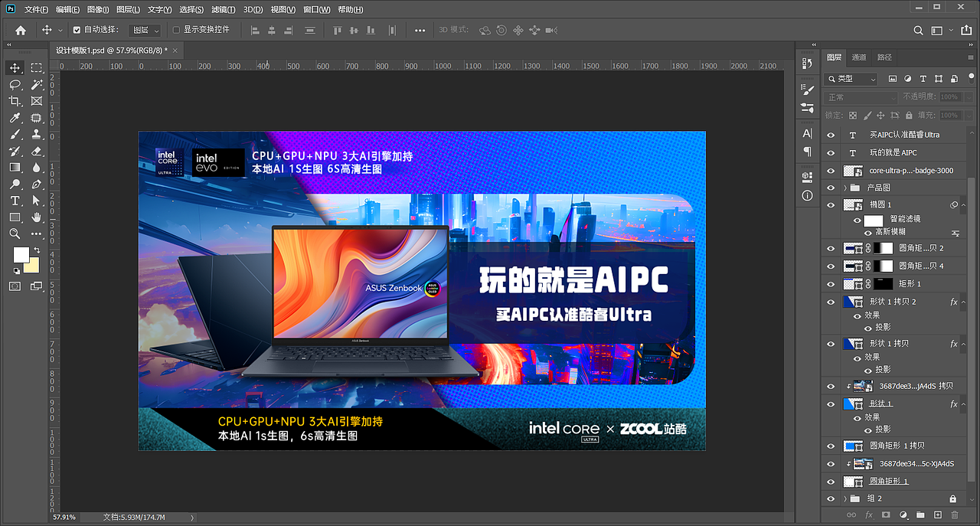Collapse effects of 形状 1 layer
The image size is (980, 526).
click(964, 403)
